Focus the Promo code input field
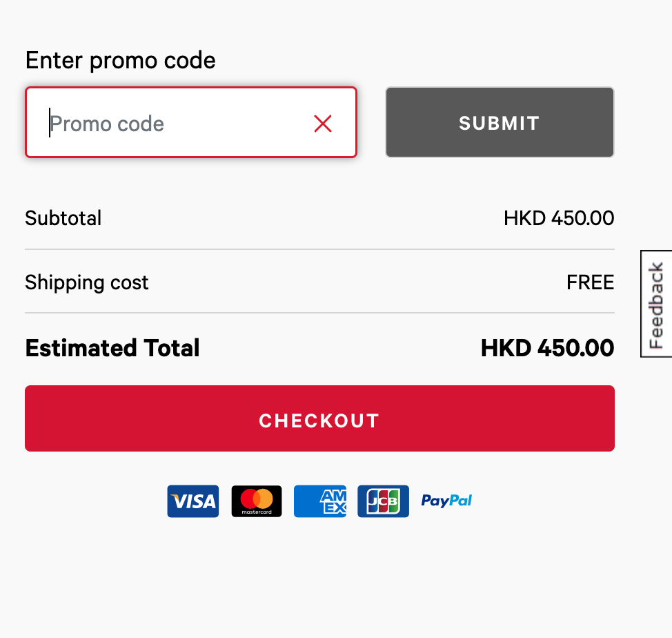The width and height of the screenshot is (672, 638). click(x=191, y=123)
